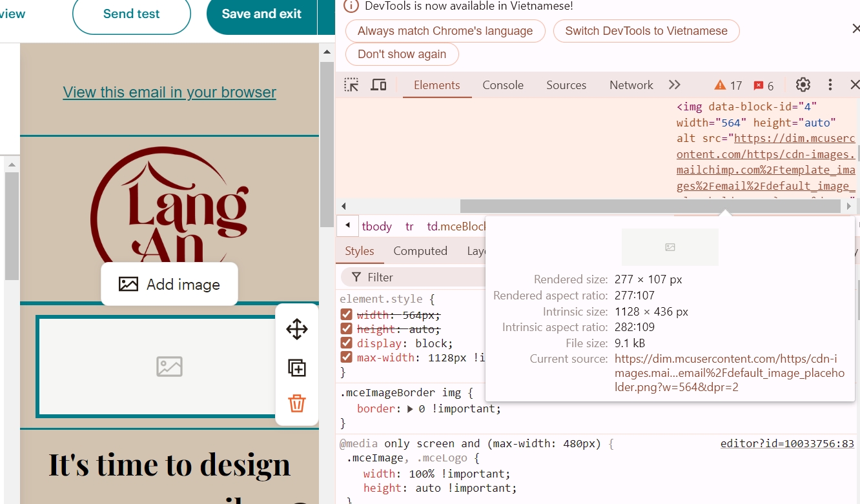The width and height of the screenshot is (860, 504).
Task: Switch to the Sources tab
Action: point(566,85)
